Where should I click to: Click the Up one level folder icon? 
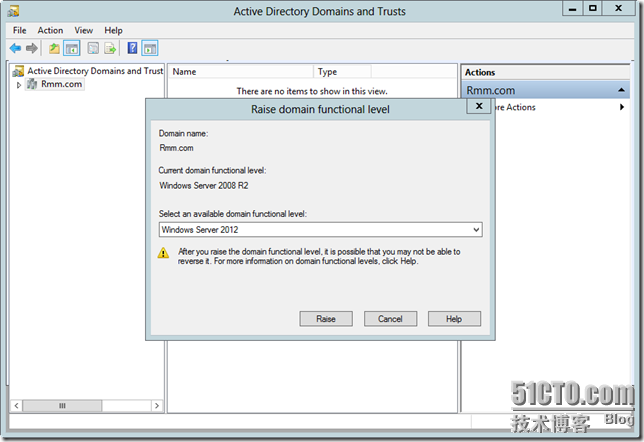click(54, 48)
